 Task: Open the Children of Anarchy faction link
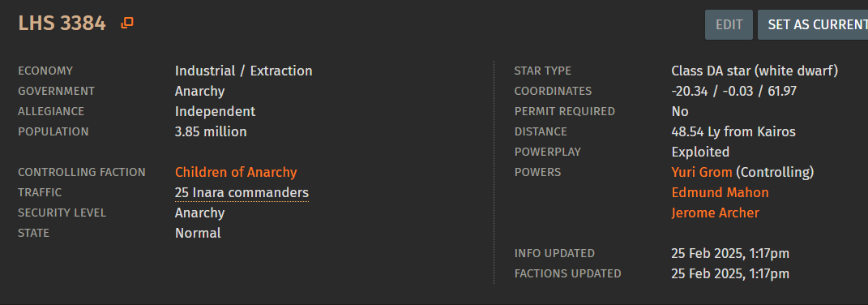[x=236, y=173]
